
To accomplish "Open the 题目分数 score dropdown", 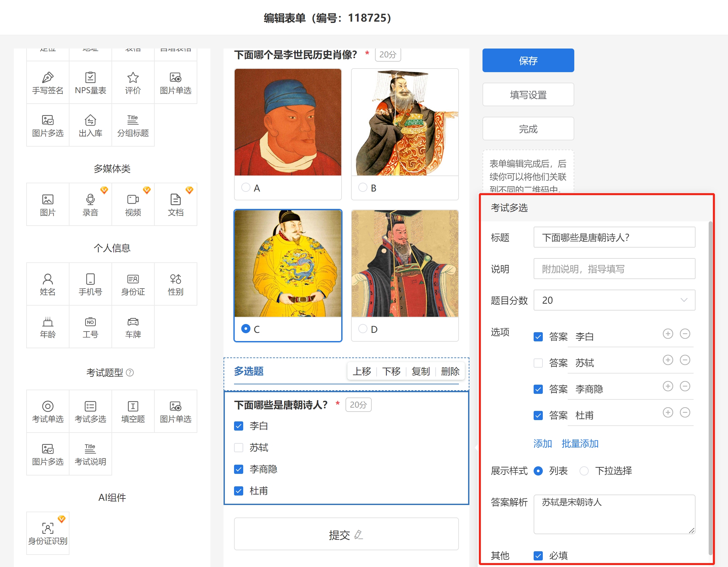I will coord(614,300).
